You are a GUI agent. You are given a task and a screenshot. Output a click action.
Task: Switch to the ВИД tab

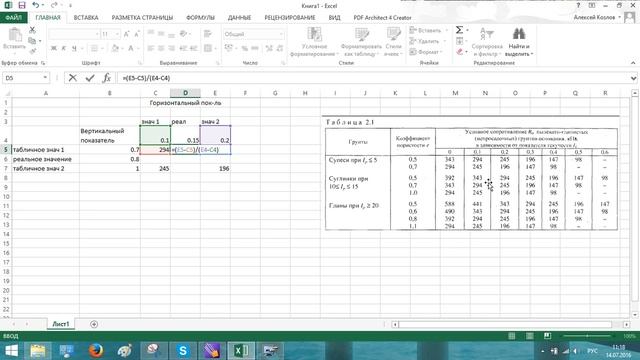pos(334,18)
